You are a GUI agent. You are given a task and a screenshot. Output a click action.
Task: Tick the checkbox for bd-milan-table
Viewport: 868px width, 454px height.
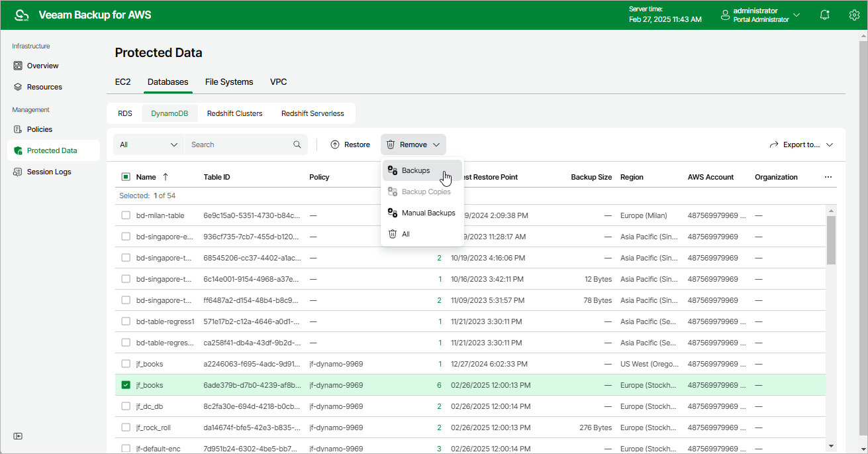pos(126,215)
